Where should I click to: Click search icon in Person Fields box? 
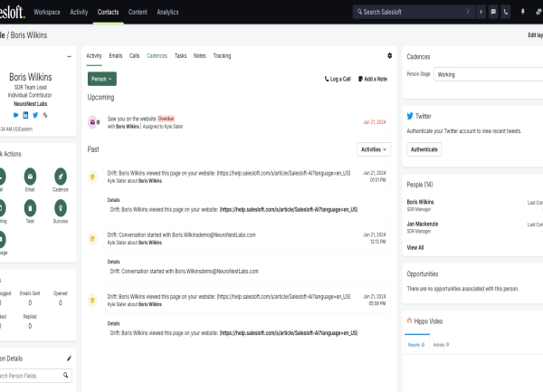(x=65, y=375)
